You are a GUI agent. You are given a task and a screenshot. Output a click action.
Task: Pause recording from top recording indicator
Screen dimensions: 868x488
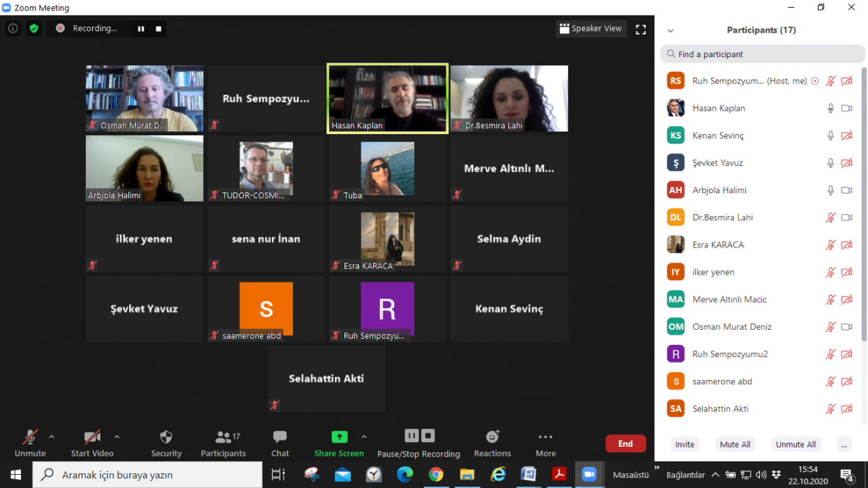point(141,29)
